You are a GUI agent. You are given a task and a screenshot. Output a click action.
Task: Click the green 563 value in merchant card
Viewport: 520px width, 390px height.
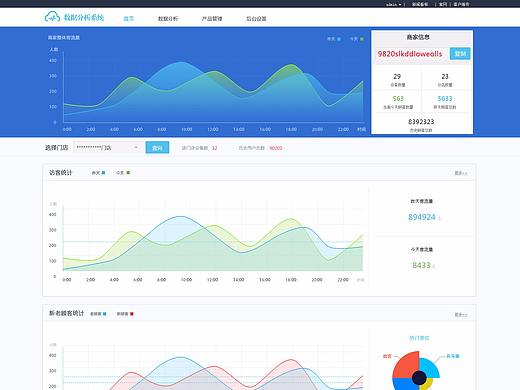tap(398, 99)
